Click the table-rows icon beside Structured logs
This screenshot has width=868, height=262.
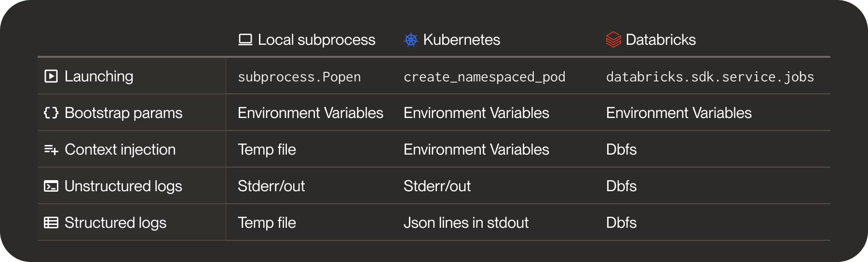(51, 223)
